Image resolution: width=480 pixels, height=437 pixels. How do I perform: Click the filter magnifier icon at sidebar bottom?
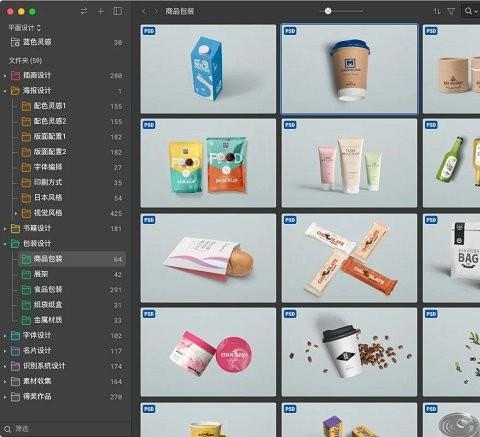[8, 429]
